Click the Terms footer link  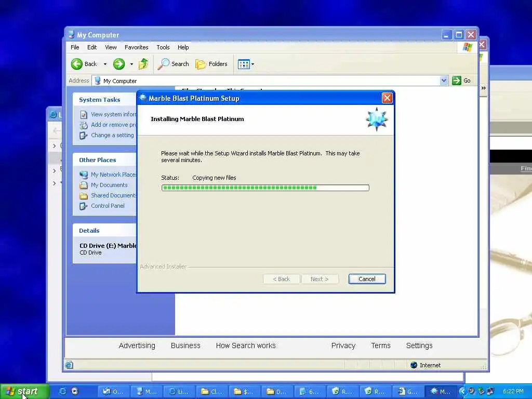pos(381,345)
